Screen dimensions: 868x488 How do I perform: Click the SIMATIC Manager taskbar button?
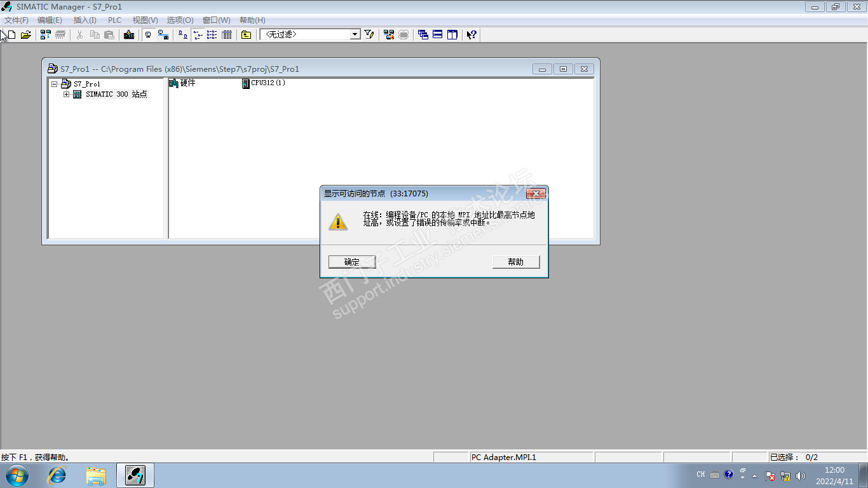(135, 475)
